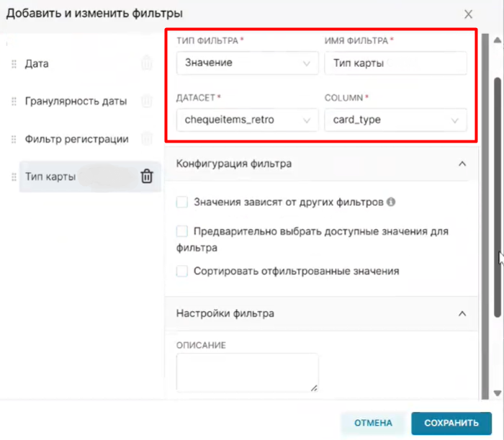Toggle Предварительно выбрать доступные значения checkbox
The image size is (504, 440).
pos(182,232)
